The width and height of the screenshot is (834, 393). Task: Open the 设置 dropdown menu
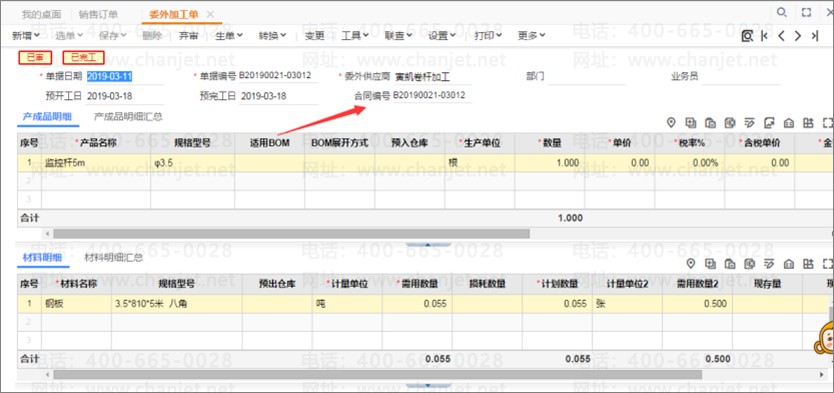pyautogui.click(x=441, y=36)
